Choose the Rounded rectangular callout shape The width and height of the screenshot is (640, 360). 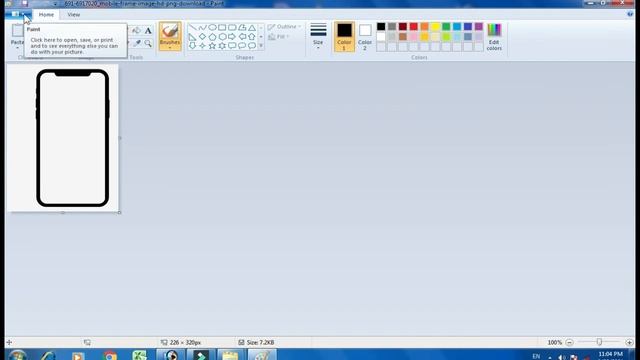tap(232, 46)
